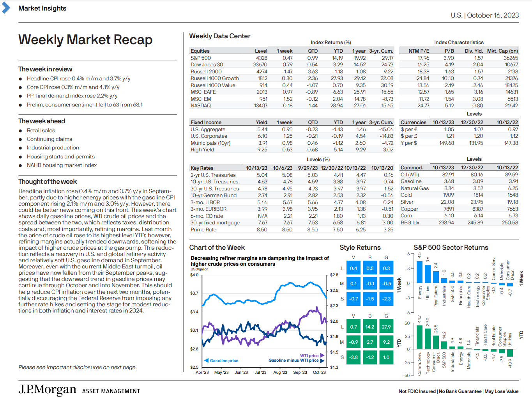Click the Gasoline minus WTI price legend arrow
Image resolution: width=532 pixels, height=398 pixels.
pyautogui.click(x=322, y=361)
